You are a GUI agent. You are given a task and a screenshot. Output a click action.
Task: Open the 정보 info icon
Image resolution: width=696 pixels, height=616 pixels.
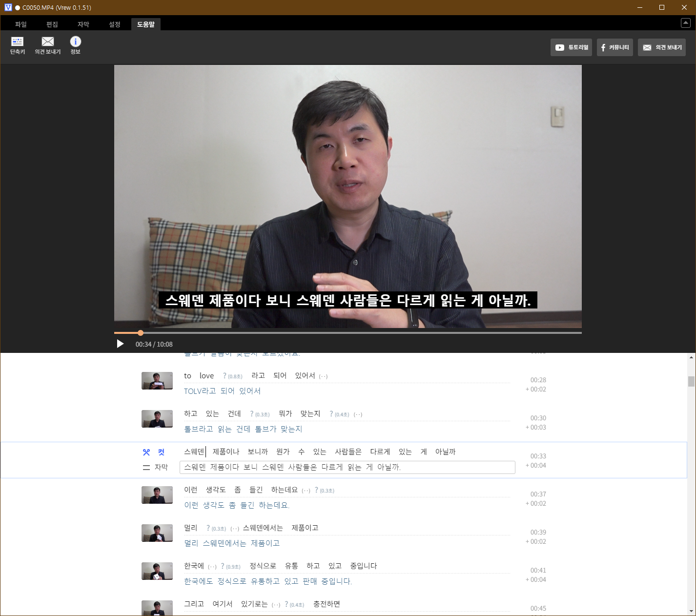coord(75,45)
